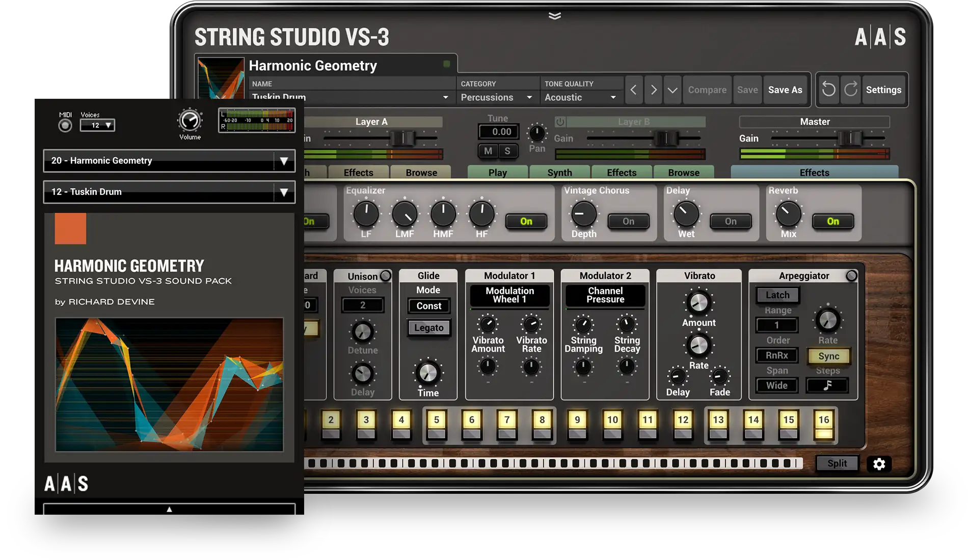
Task: Open the Modulator 2 source selector
Action: [605, 295]
